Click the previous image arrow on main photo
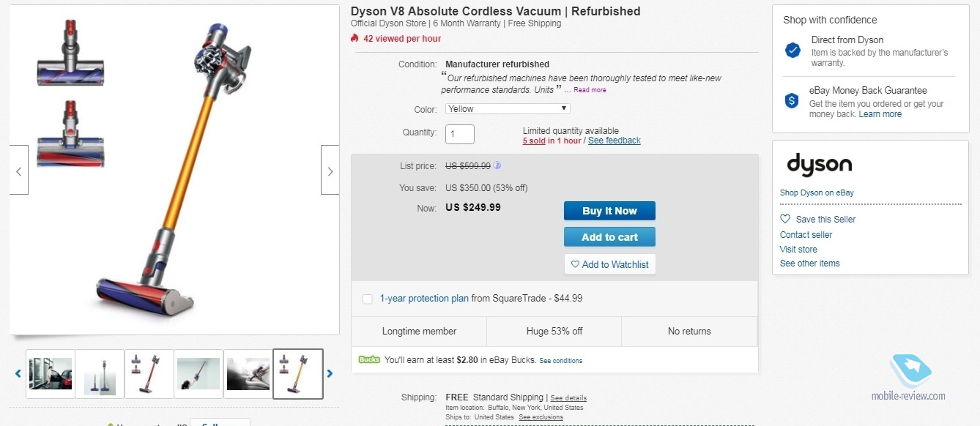 [x=19, y=171]
